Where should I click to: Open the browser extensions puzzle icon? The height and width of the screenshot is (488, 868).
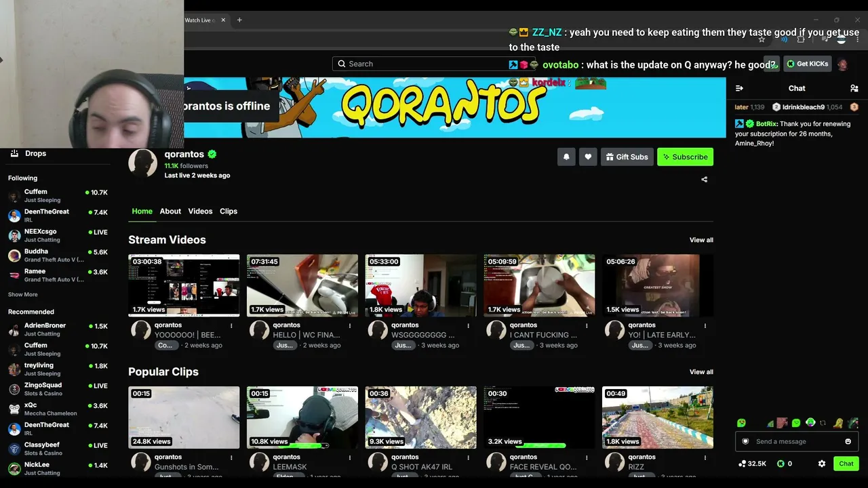click(801, 39)
